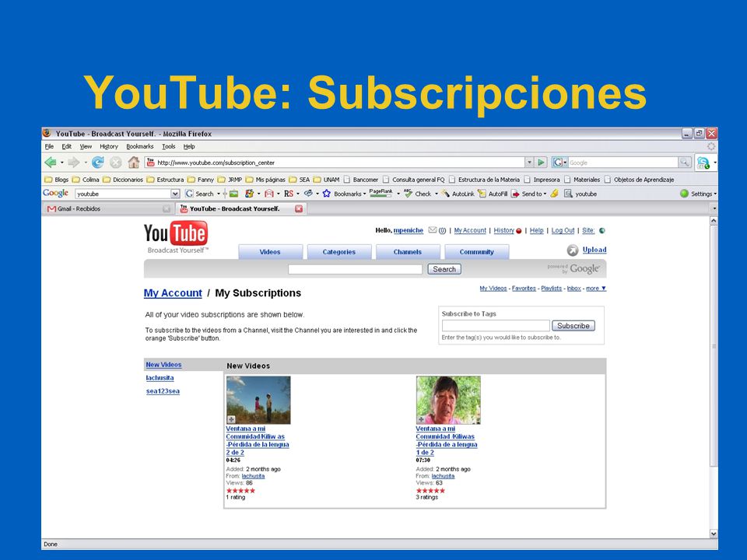Open the '1 de 2' video thumbnail
747x560 pixels.
point(448,400)
